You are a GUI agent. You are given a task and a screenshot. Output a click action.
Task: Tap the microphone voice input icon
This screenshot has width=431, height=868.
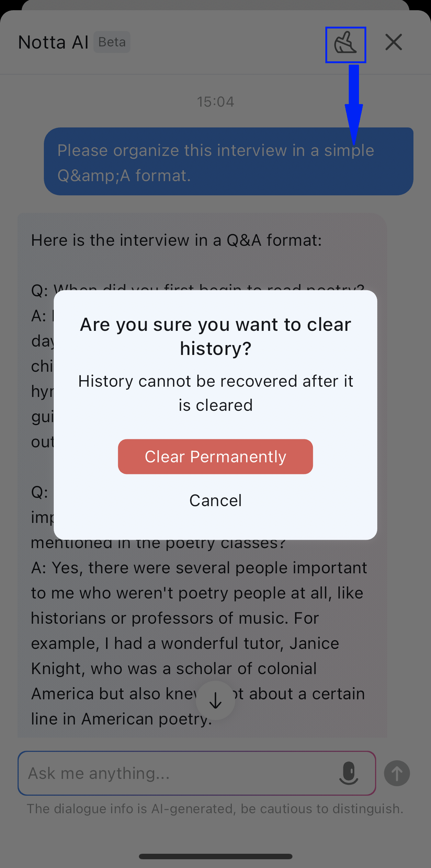[349, 773]
